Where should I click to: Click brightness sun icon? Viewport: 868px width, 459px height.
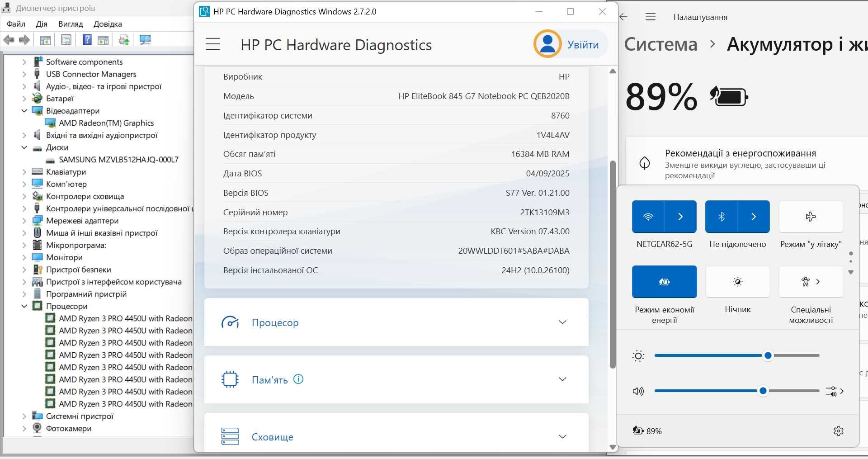pos(638,356)
